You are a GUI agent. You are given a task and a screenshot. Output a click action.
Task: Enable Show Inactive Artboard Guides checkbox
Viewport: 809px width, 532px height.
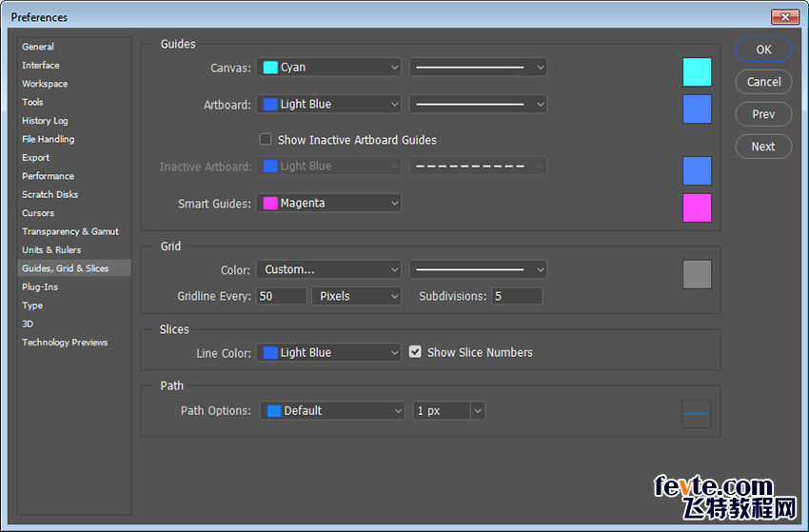[266, 139]
